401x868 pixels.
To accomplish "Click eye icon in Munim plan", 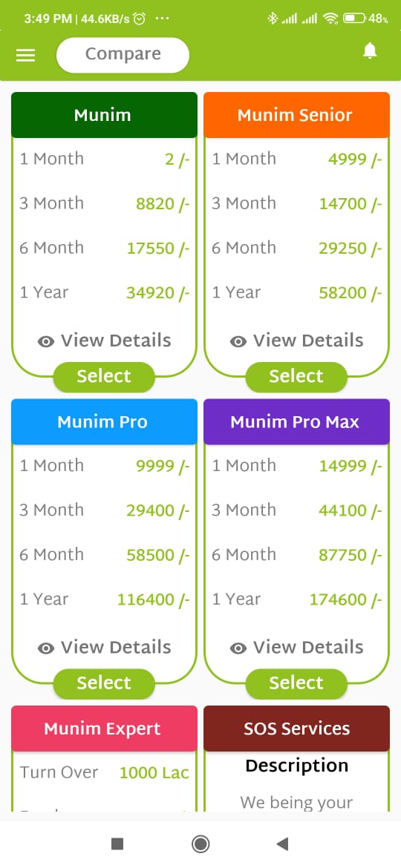I will click(x=46, y=341).
